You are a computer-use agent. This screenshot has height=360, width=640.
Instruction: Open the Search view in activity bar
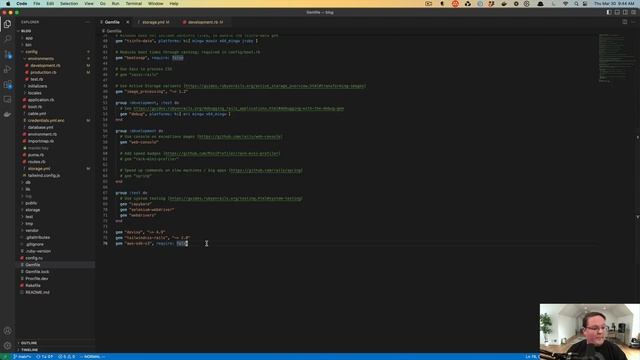tap(7, 39)
